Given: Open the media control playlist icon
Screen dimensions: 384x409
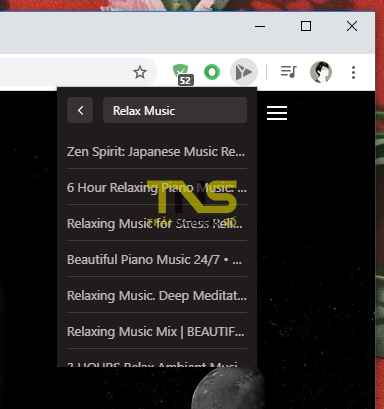Looking at the screenshot, I should [x=289, y=72].
